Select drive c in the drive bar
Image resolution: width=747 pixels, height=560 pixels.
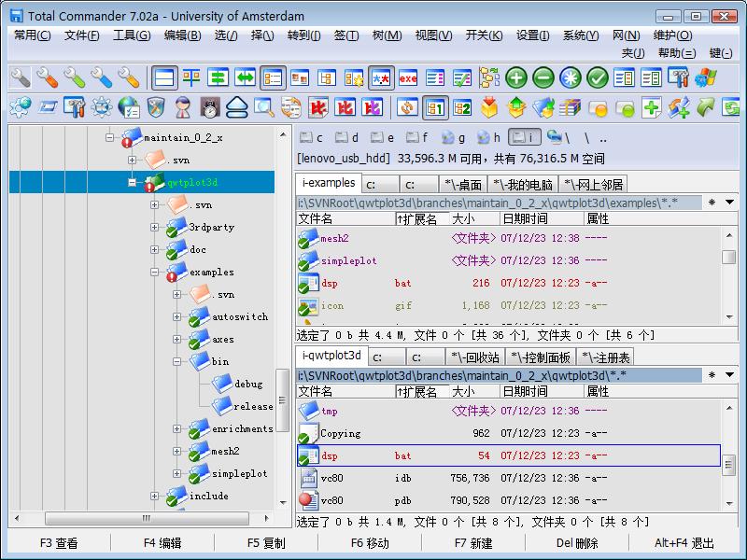[x=312, y=138]
